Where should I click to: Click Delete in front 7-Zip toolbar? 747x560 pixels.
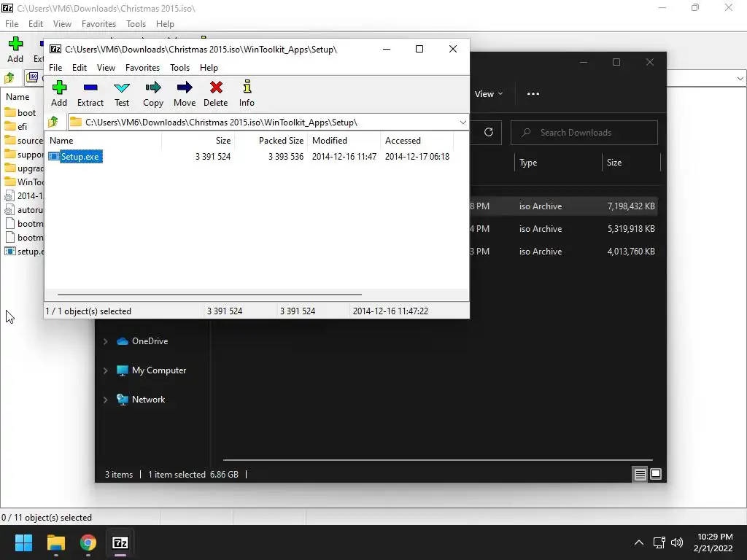216,93
